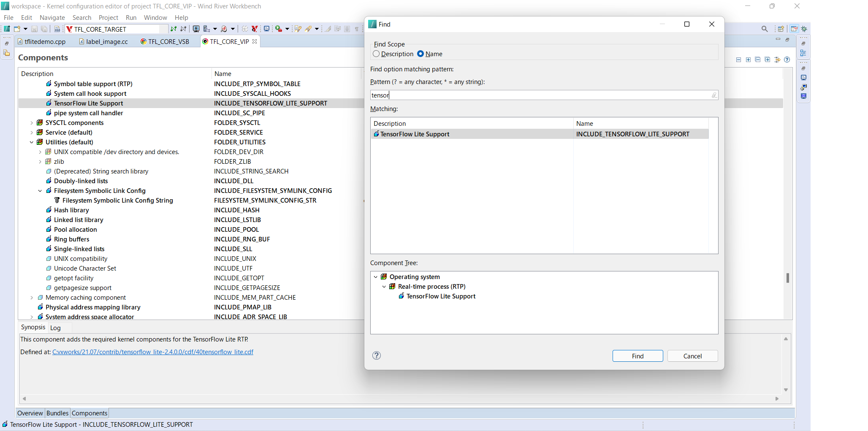
Task: Click the green connect target icon
Action: [x=173, y=29]
